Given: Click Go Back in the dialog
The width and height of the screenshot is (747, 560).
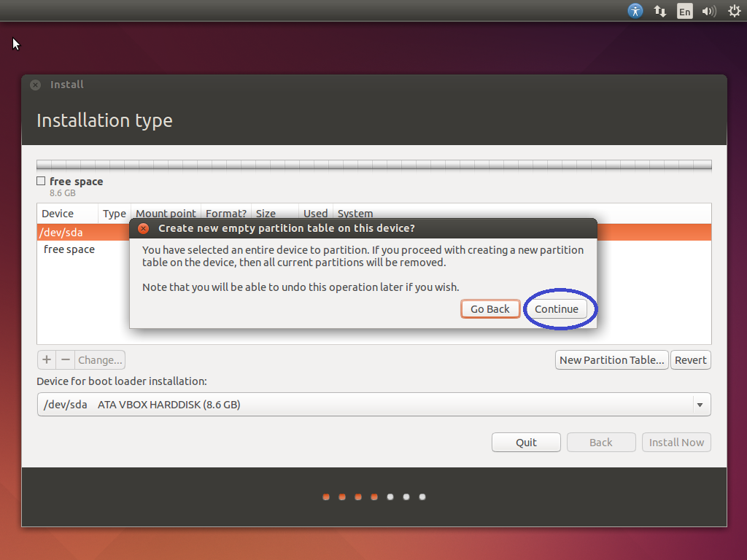Looking at the screenshot, I should 490,308.
